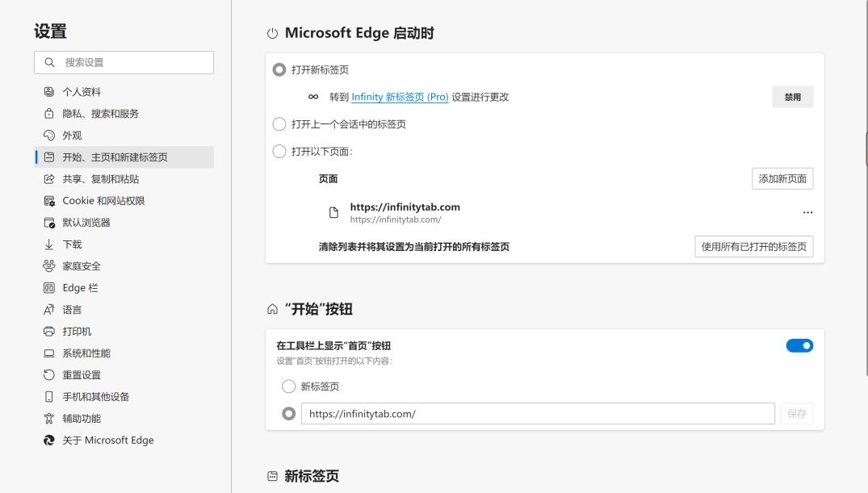Click the 使用所有已打开的标签页 button
Viewport: 868px width, 493px height.
[754, 247]
